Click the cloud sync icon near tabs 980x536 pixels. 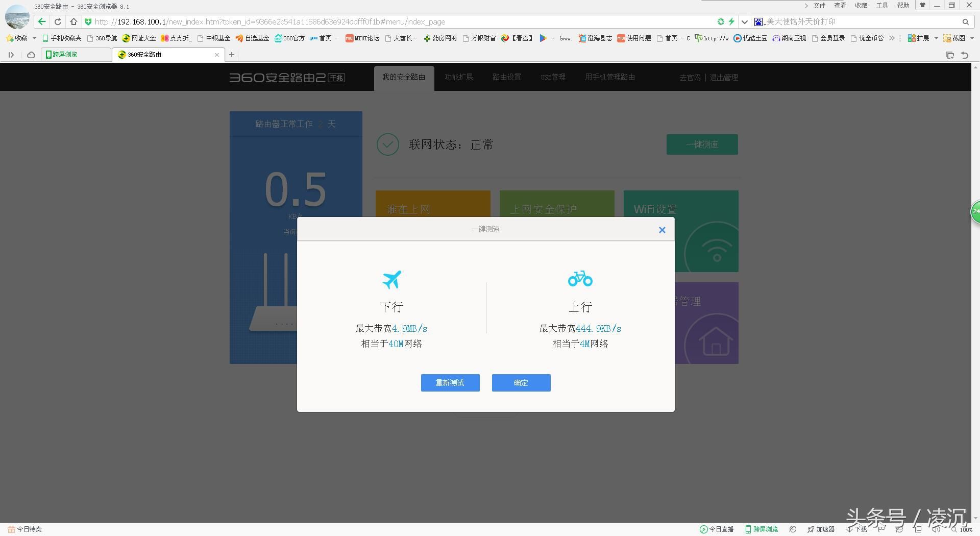[x=31, y=55]
